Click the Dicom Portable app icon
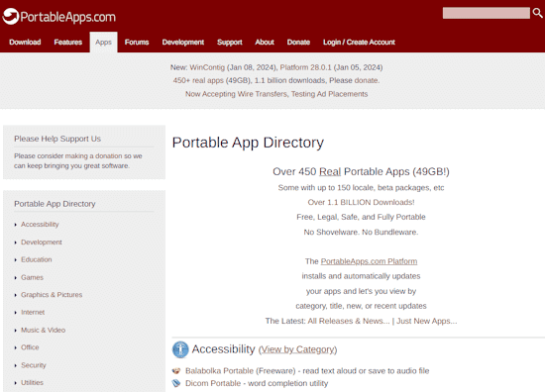The image size is (545, 392). 176,383
